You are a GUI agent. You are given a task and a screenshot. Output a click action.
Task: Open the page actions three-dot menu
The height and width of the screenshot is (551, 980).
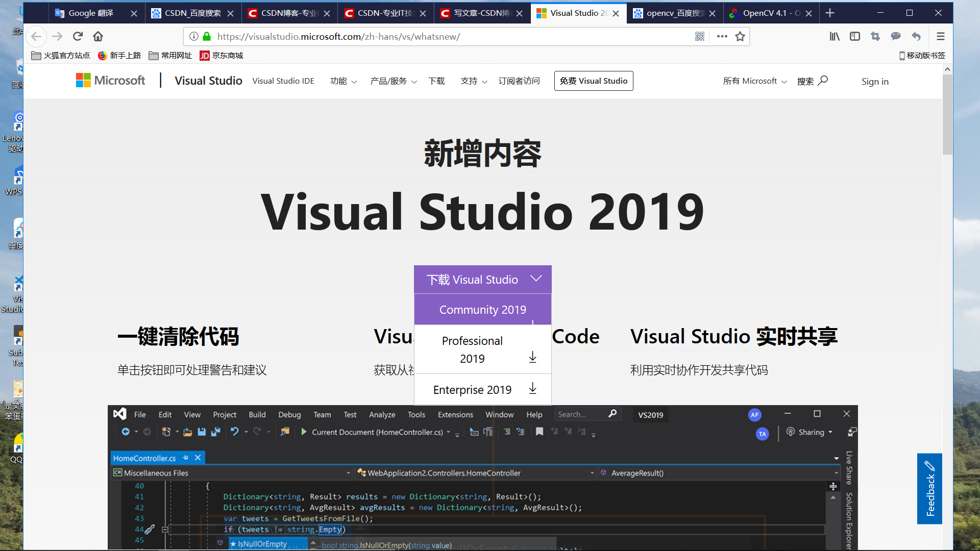pos(722,36)
